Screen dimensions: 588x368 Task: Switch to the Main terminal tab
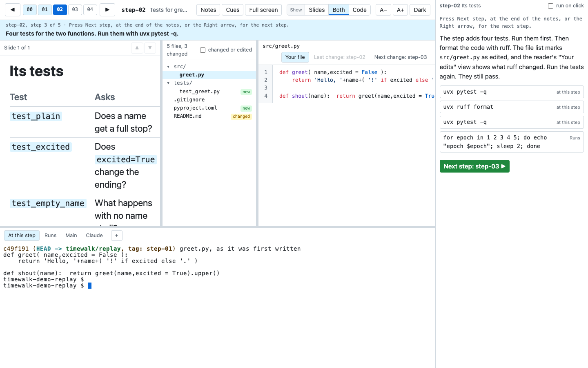coord(71,236)
